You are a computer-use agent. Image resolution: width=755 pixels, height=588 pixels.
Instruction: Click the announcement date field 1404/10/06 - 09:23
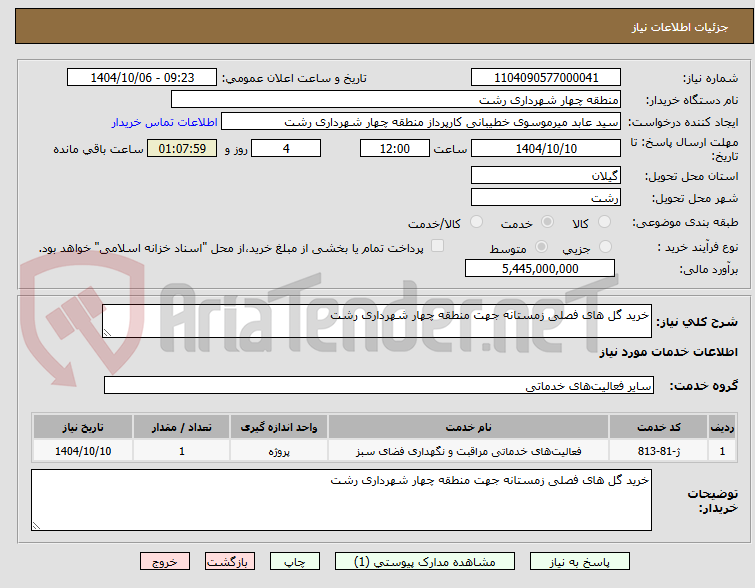142,78
